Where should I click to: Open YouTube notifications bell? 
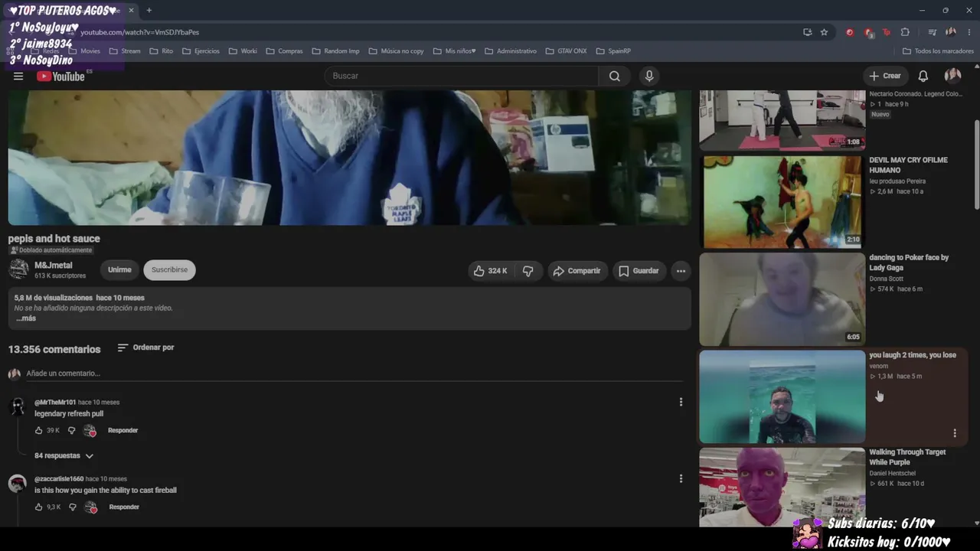923,76
